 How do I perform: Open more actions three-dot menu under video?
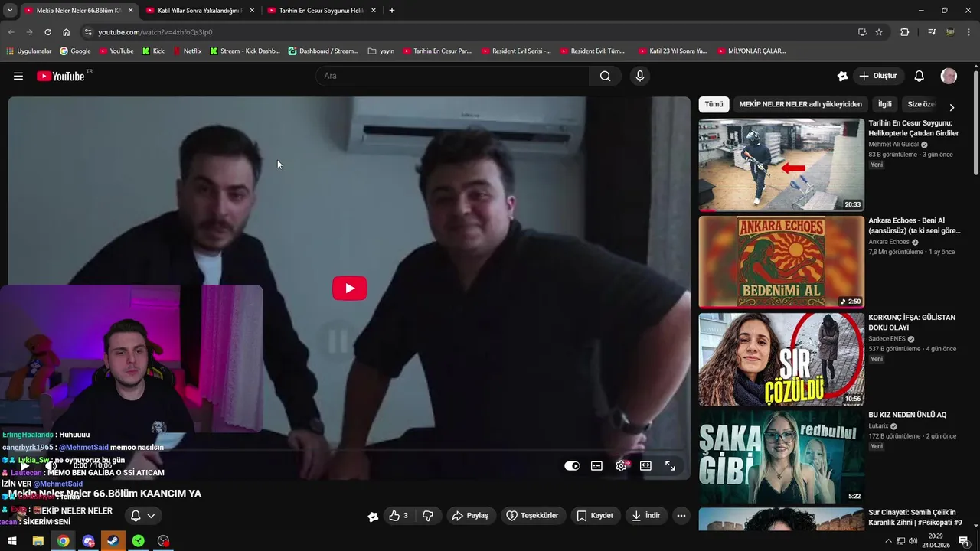[x=681, y=516]
